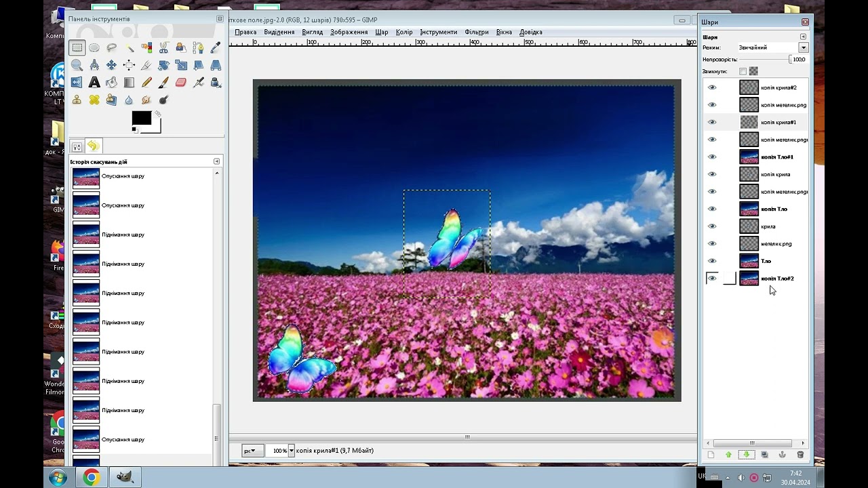Select the Rotate tool
The width and height of the screenshot is (868, 488).
coord(163,65)
